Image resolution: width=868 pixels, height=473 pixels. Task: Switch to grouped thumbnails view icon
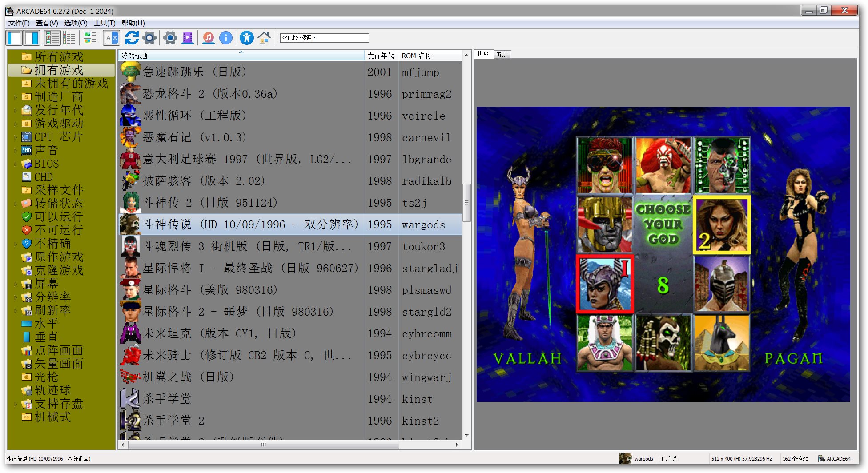click(90, 38)
